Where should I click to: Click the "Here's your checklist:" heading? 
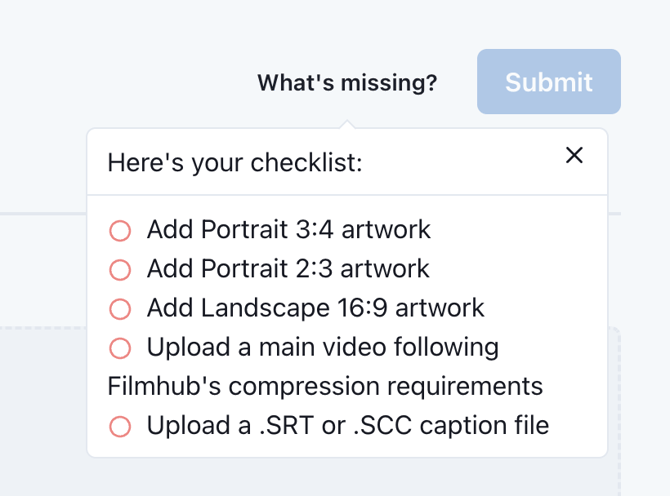tap(235, 162)
